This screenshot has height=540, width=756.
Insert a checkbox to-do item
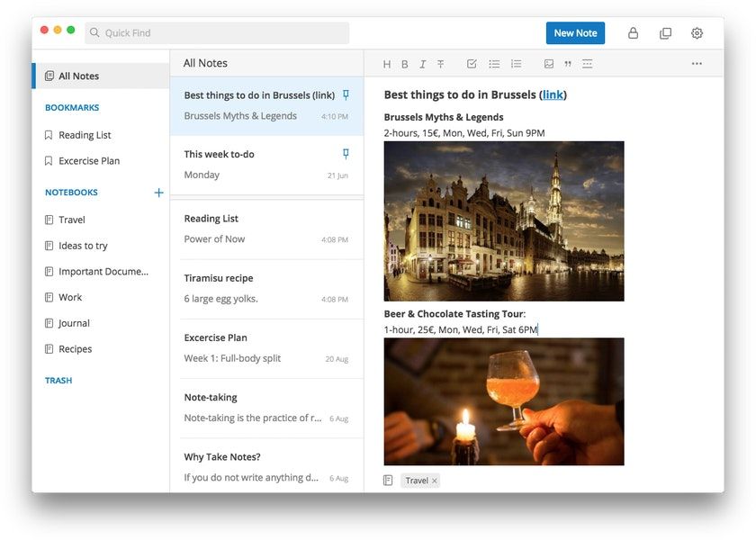[472, 64]
